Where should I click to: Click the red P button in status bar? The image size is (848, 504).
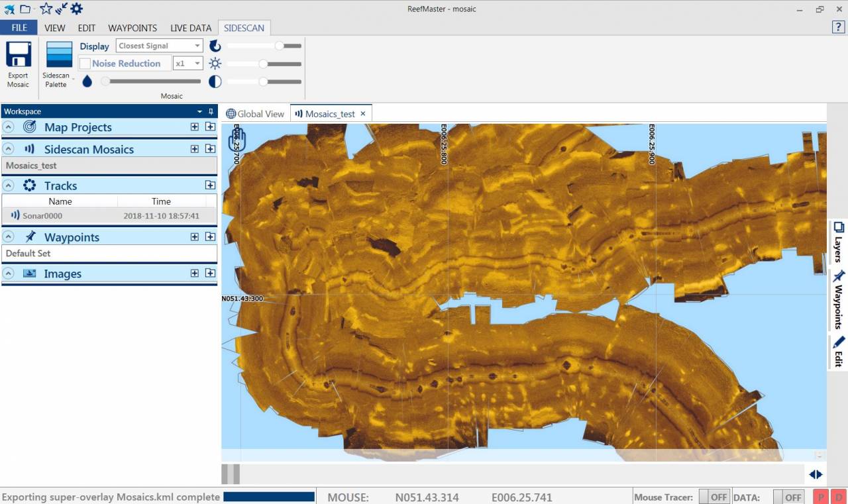820,497
